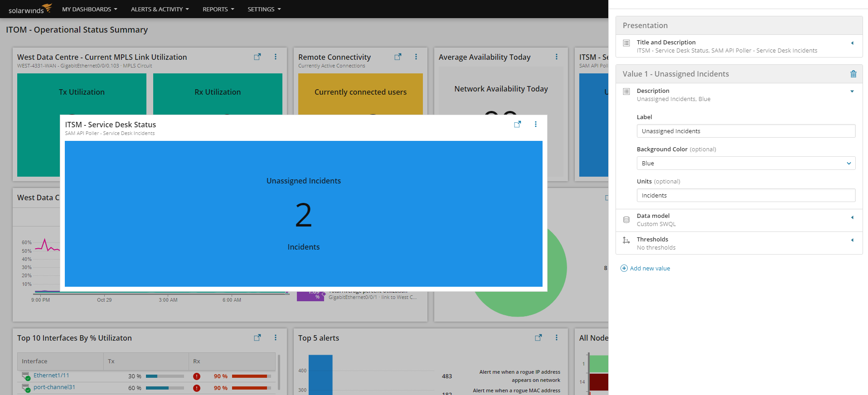868x395 pixels.
Task: Click the Network Availability Today tile
Action: click(x=501, y=91)
